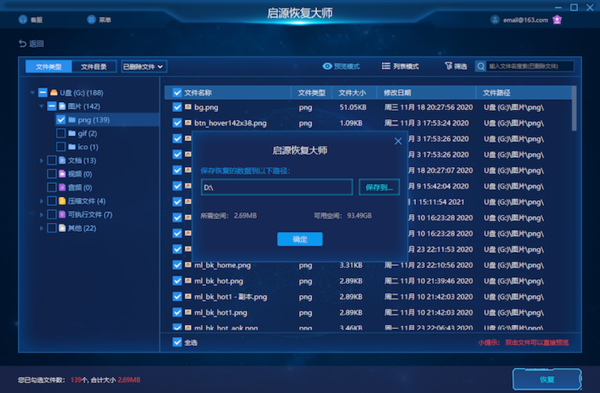
Task: Toggle the select-all 全选 checkbox
Action: click(x=177, y=342)
